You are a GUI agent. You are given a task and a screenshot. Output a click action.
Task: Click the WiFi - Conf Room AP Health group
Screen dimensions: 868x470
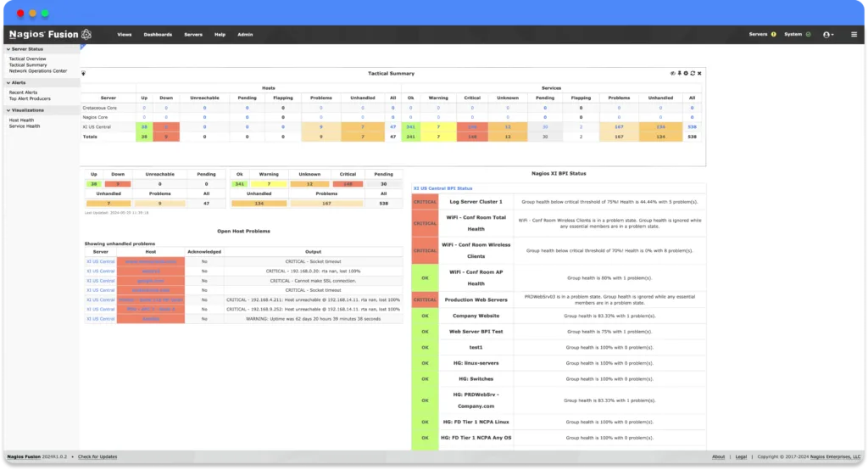tap(476, 277)
